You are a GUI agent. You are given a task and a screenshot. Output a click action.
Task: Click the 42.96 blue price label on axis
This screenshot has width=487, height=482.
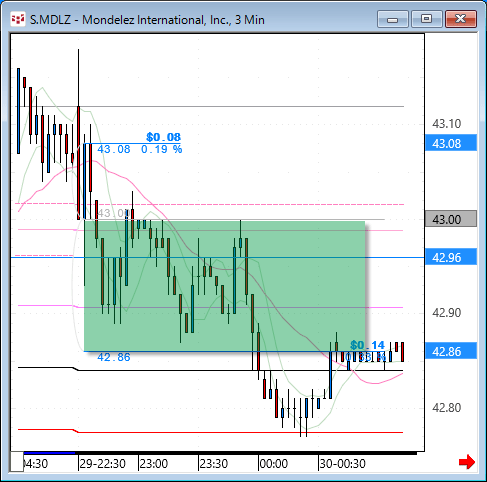click(451, 258)
